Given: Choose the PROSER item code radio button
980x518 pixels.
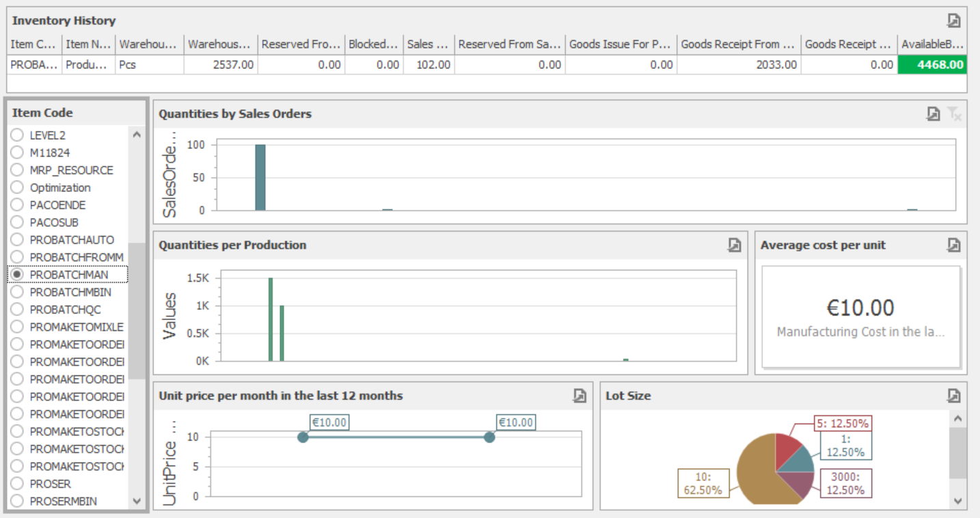Looking at the screenshot, I should 17,484.
